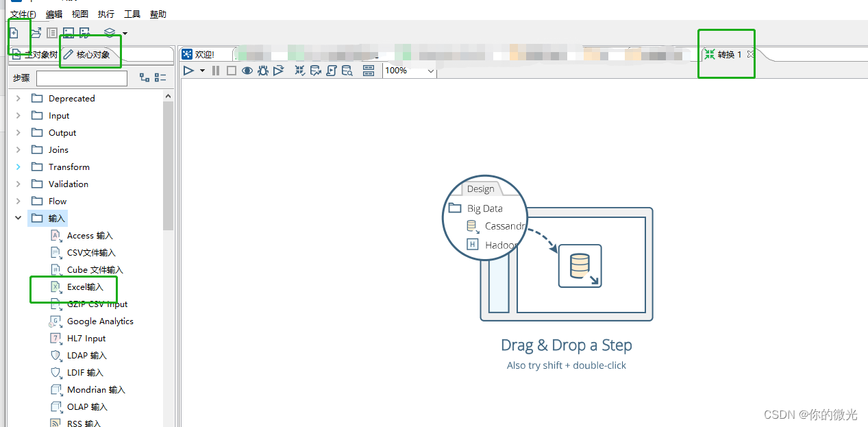Open the perspective dropdown arrow

[125, 34]
